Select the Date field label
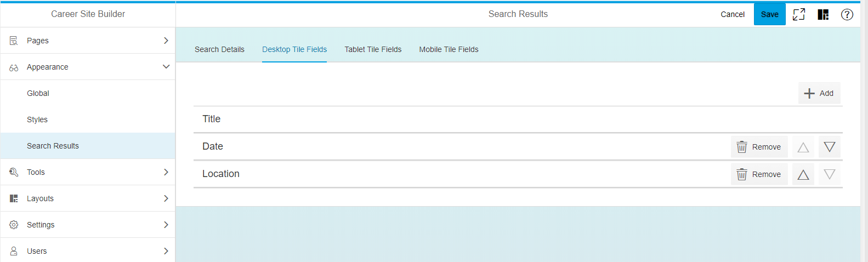Viewport: 868px width, 262px height. point(213,146)
